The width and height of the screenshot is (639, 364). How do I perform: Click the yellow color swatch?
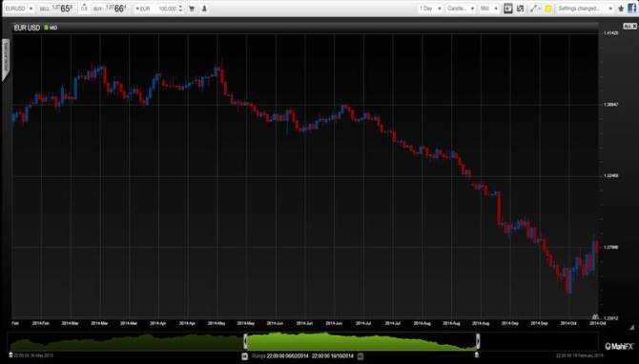point(548,9)
